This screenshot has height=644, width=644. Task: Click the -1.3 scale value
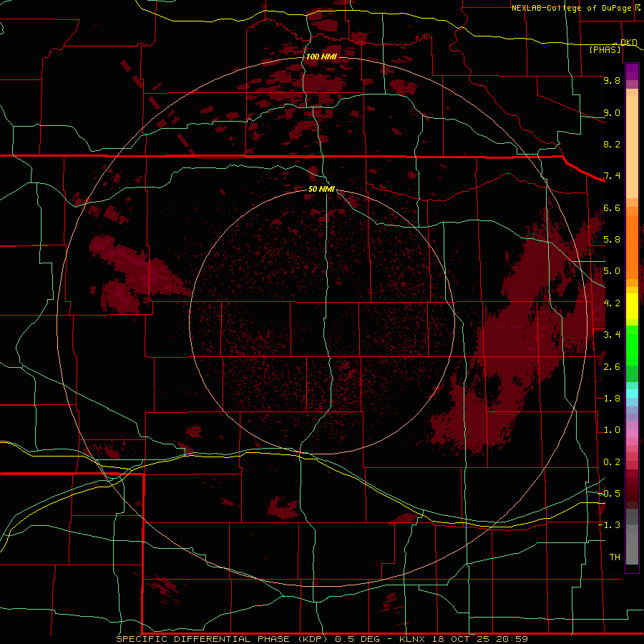[x=610, y=525]
